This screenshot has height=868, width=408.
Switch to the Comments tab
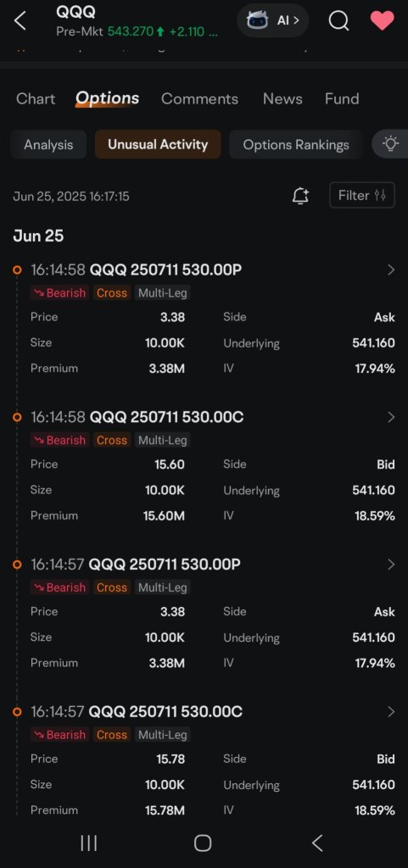point(200,98)
